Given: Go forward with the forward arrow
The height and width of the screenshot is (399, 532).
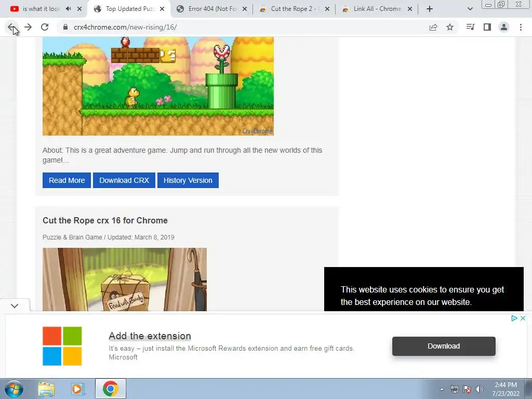Looking at the screenshot, I should [28, 27].
